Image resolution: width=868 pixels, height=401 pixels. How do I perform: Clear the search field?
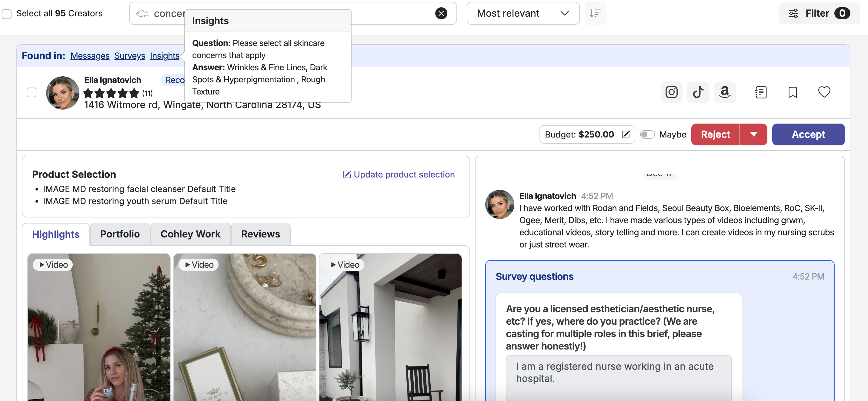pos(441,13)
